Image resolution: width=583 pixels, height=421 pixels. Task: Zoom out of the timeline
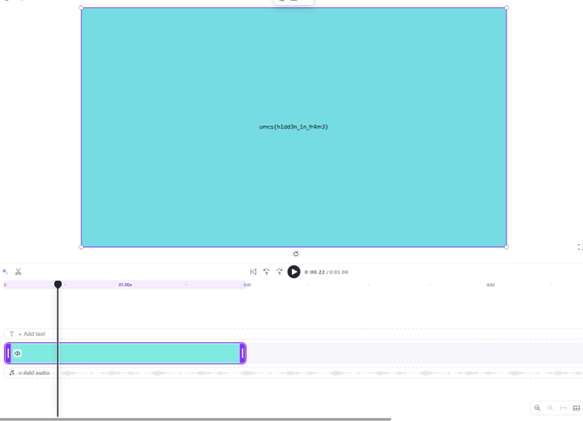click(550, 408)
